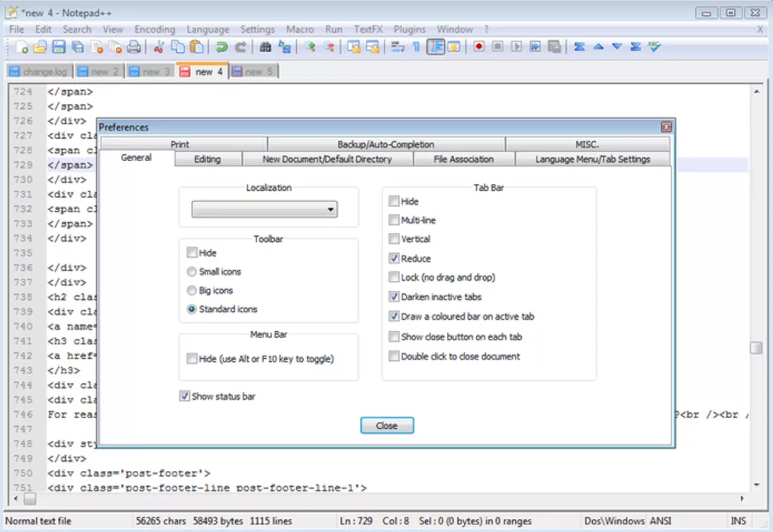
Task: Open the Localization dropdown list
Action: 265,209
